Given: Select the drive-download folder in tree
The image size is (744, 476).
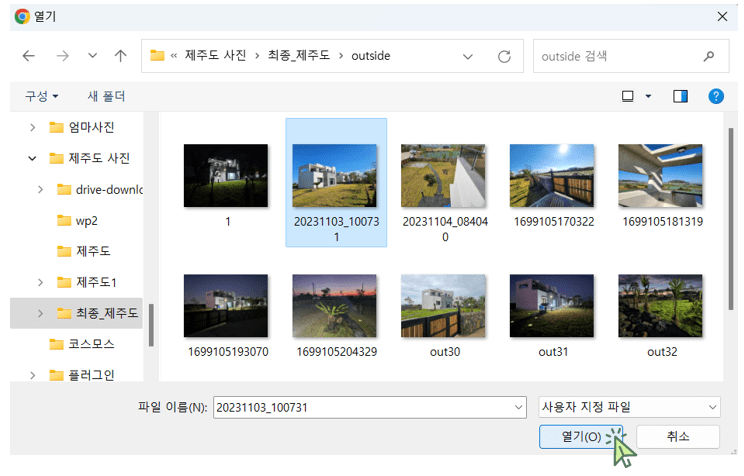Looking at the screenshot, I should [x=100, y=189].
